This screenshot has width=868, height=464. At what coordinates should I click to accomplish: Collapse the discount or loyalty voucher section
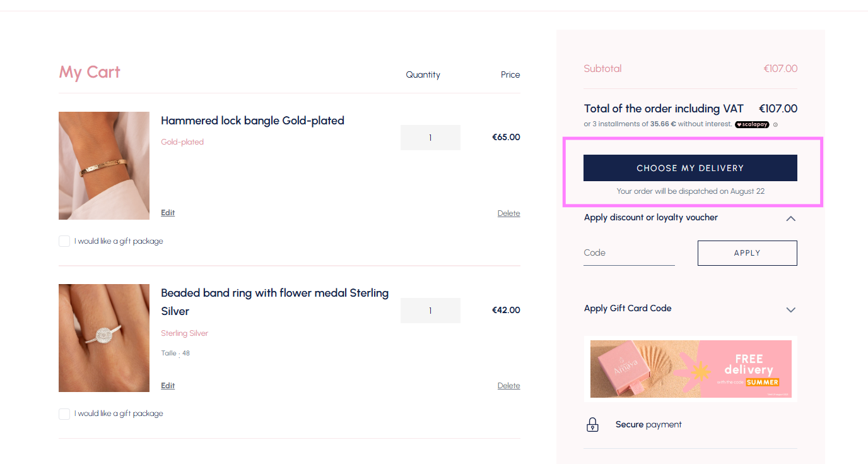tap(790, 218)
